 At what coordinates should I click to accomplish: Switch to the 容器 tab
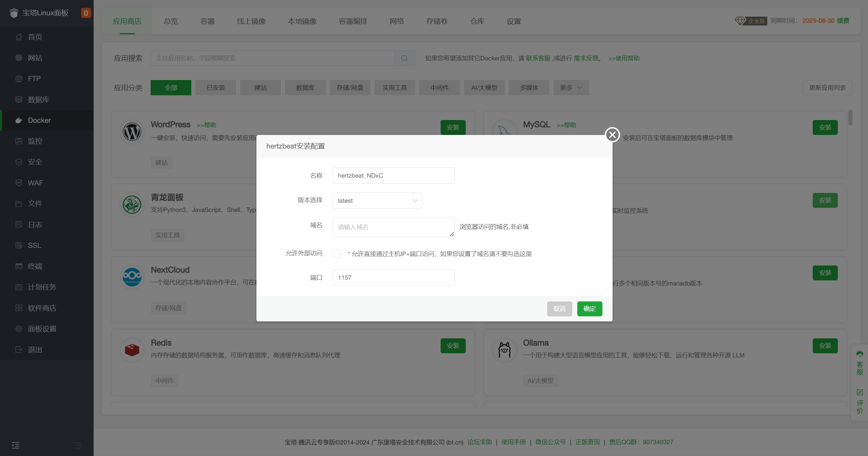(x=207, y=21)
